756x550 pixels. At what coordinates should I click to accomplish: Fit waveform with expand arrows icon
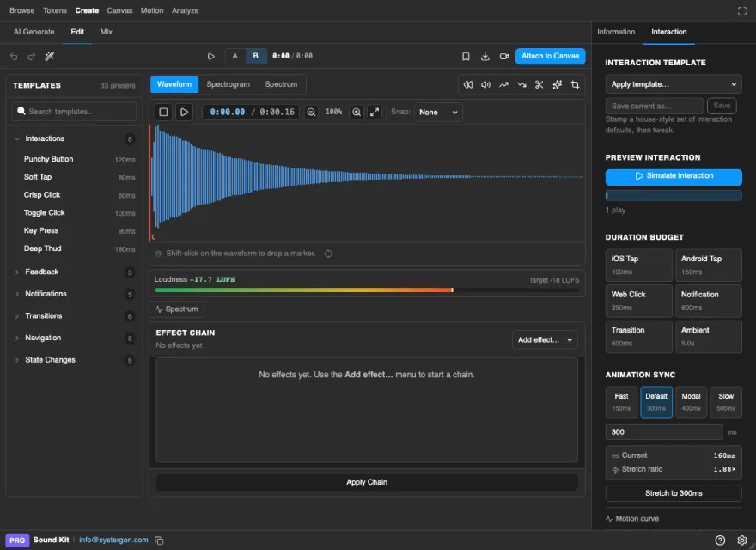point(375,112)
